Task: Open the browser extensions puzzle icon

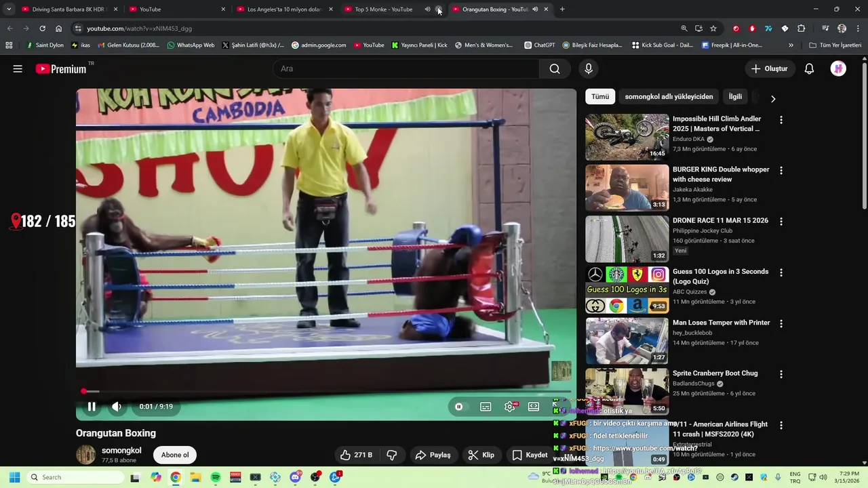Action: (801, 28)
